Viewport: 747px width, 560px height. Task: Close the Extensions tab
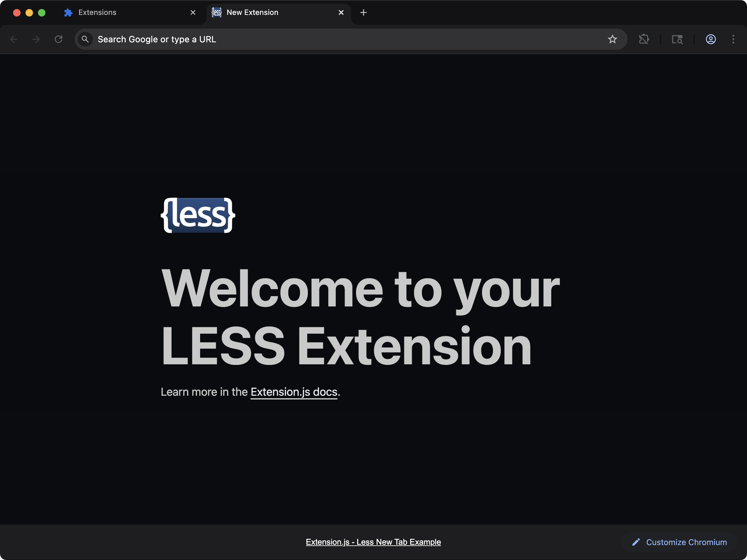pos(193,12)
